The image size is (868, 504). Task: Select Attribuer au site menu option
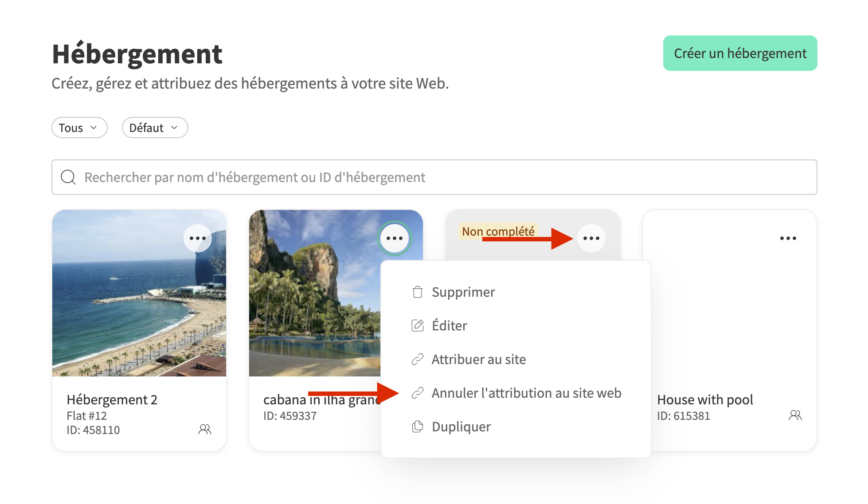coord(479,360)
